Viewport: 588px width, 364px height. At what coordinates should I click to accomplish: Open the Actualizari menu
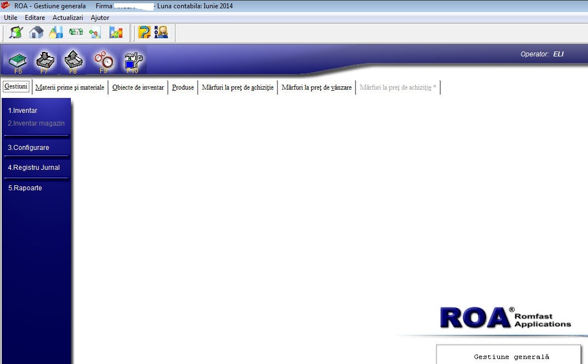click(x=68, y=18)
